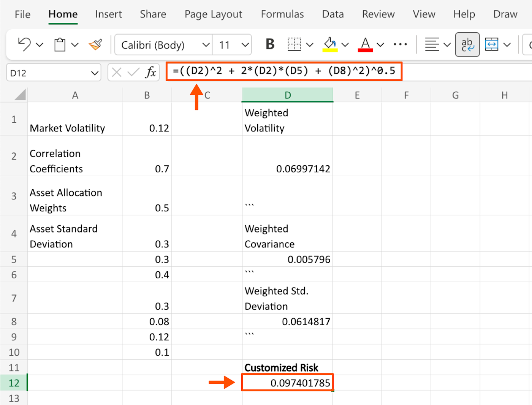Expand the Paste options dropdown arrow
Image resolution: width=532 pixels, height=405 pixels.
click(x=75, y=45)
